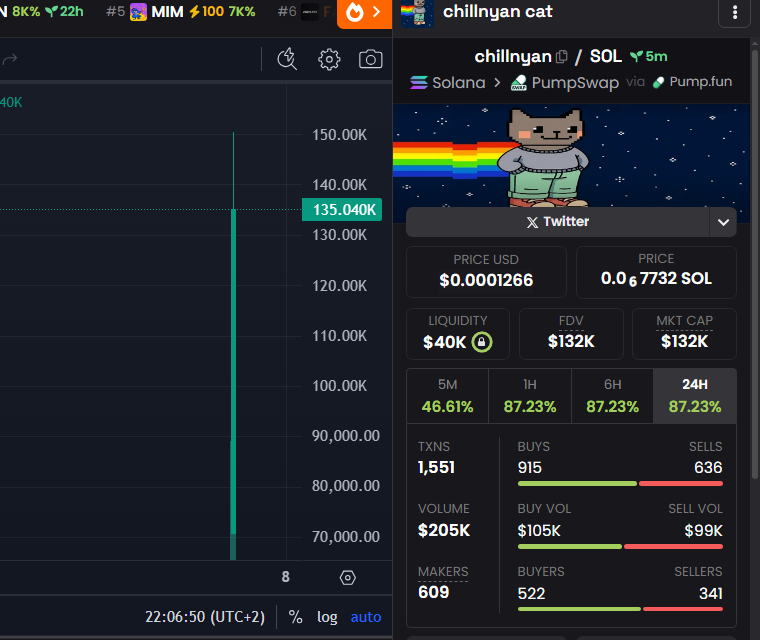Click the liquidity lock icon
The image size is (760, 640).
coord(481,342)
